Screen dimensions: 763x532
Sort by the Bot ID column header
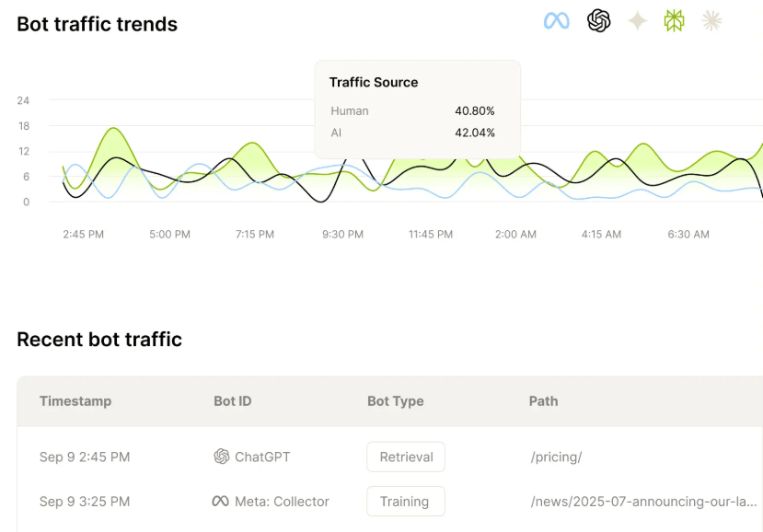coord(232,401)
